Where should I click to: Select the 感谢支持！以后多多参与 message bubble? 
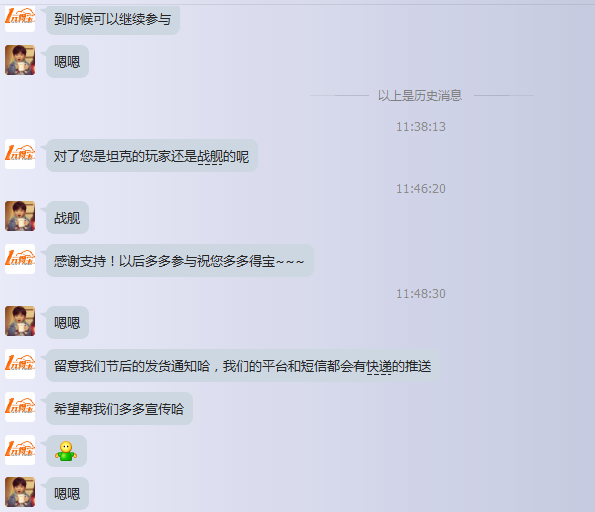[x=179, y=260]
